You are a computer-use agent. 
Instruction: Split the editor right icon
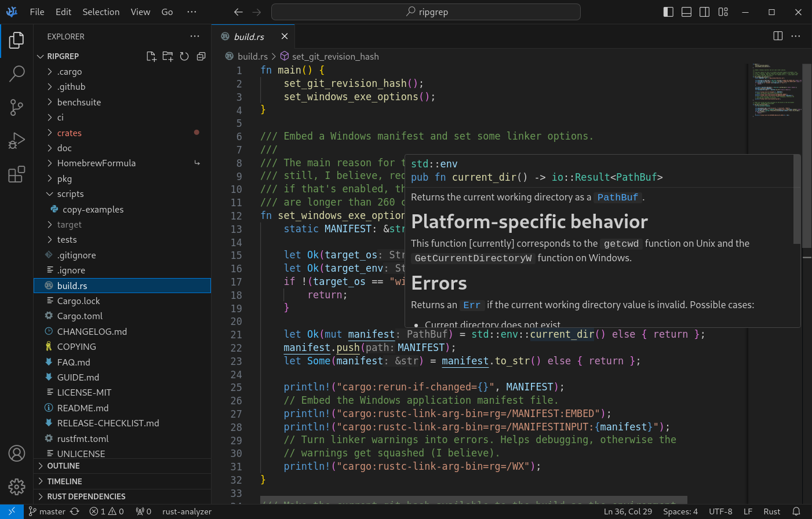[778, 36]
